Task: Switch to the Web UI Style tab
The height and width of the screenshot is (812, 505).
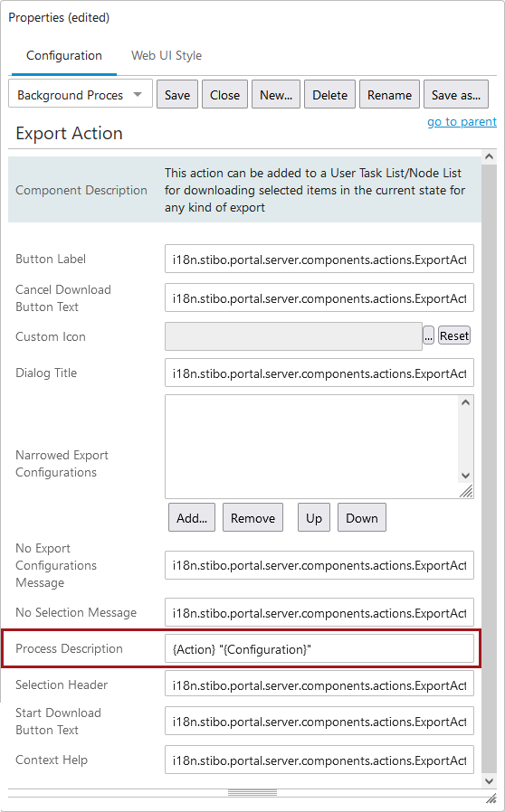Action: 167,55
